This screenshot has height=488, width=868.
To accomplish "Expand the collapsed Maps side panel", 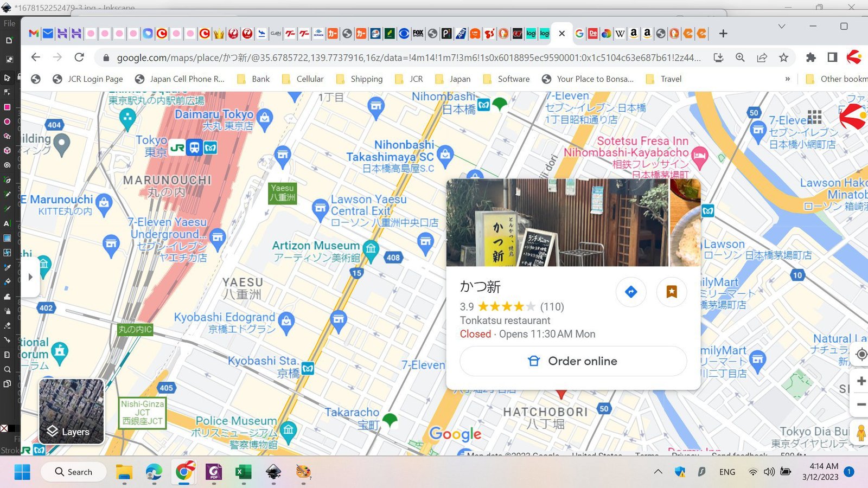I will tap(30, 277).
